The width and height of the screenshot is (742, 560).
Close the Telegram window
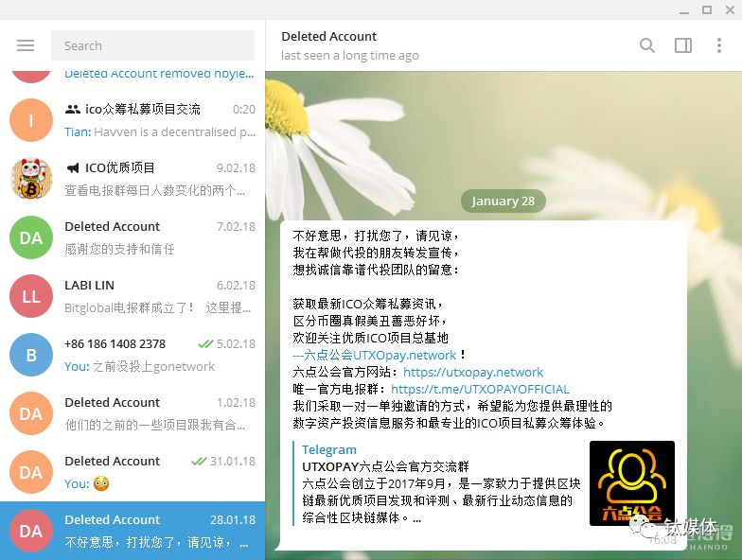point(731,9)
